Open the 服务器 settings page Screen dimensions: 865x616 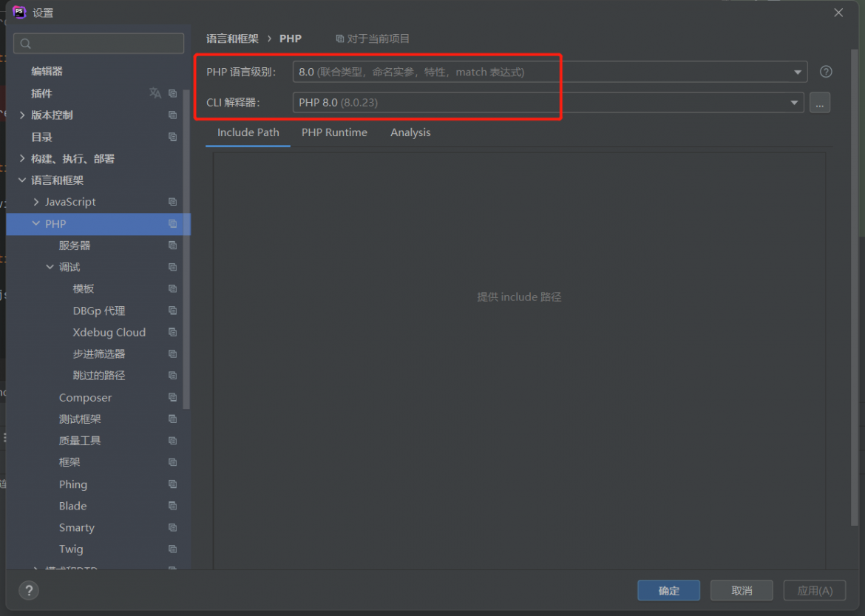point(75,245)
